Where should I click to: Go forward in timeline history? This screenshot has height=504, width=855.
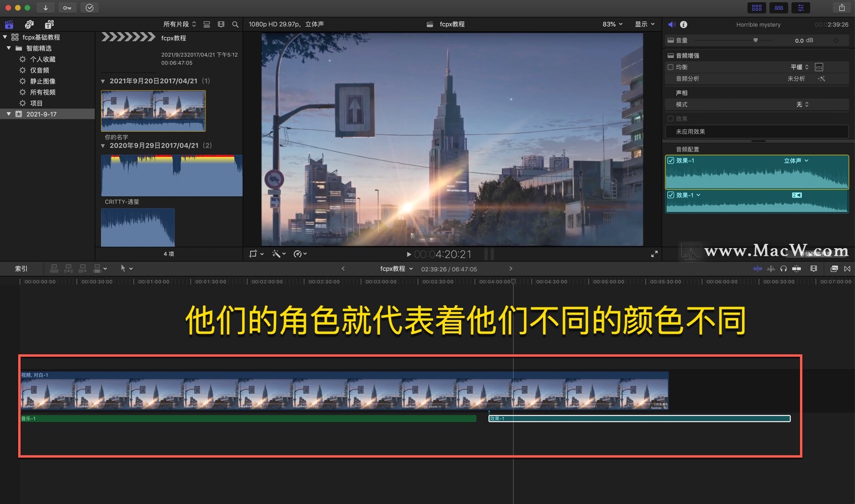511,269
